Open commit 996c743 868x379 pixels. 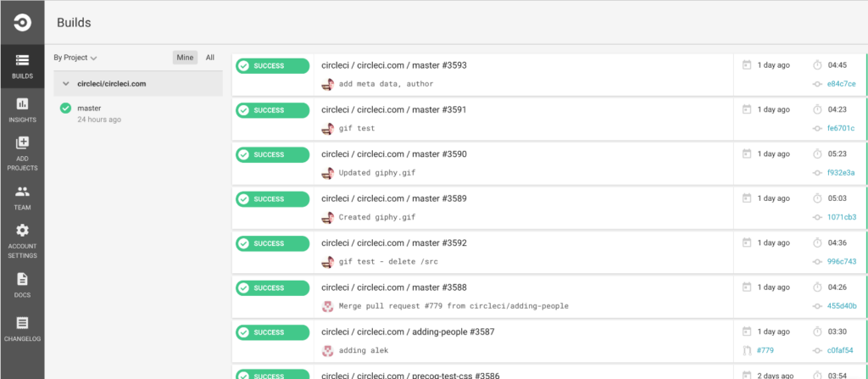(x=842, y=261)
